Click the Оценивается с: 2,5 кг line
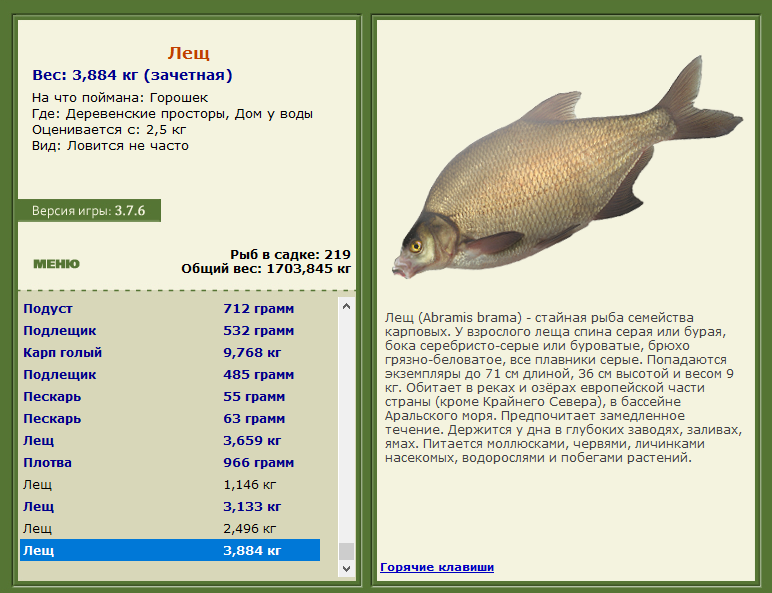The image size is (772, 593). 109,130
